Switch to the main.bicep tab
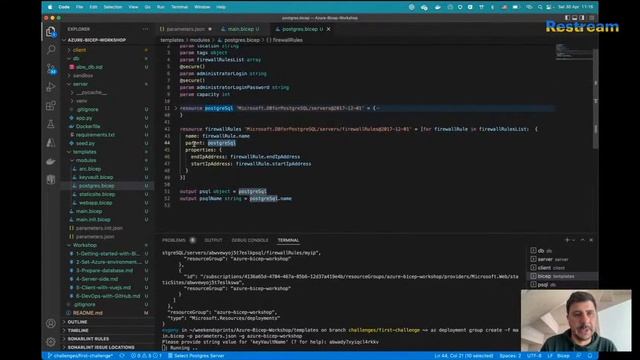 240,29
